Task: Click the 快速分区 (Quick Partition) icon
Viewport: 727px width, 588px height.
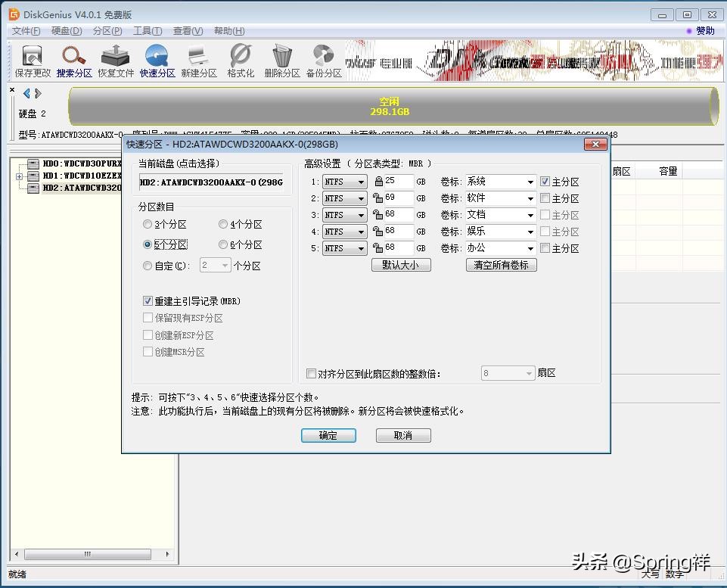Action: (x=157, y=61)
